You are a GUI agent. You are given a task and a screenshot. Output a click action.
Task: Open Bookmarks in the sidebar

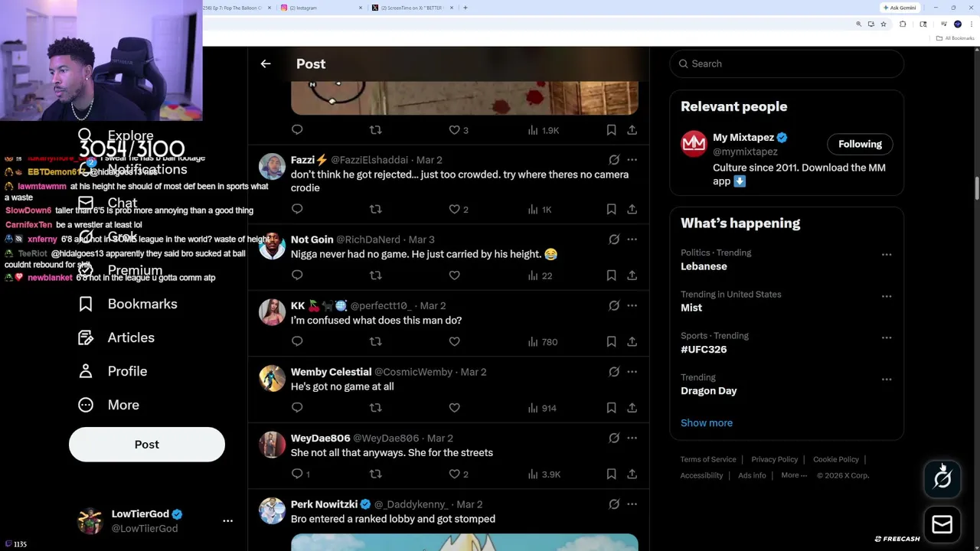(128, 304)
